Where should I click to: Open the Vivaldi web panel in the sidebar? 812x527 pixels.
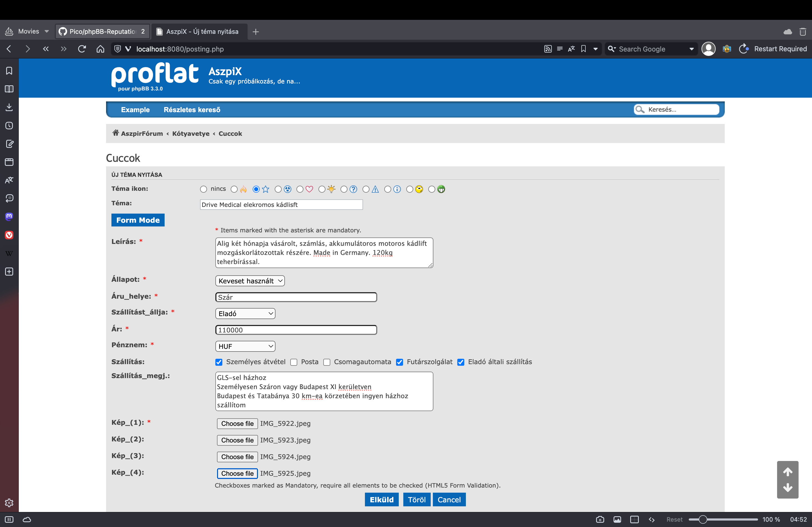9,235
